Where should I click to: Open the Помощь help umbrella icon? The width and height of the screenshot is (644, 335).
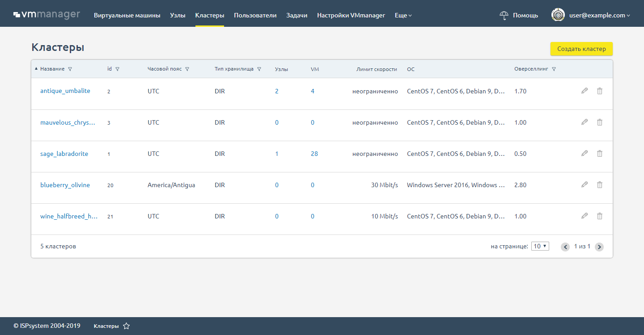[x=504, y=15]
